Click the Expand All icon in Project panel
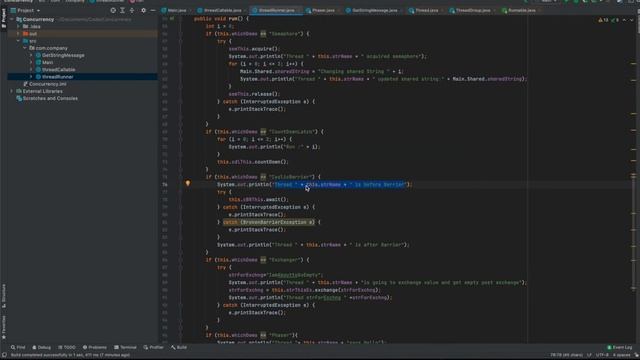The height and width of the screenshot is (360, 640). tap(122, 10)
